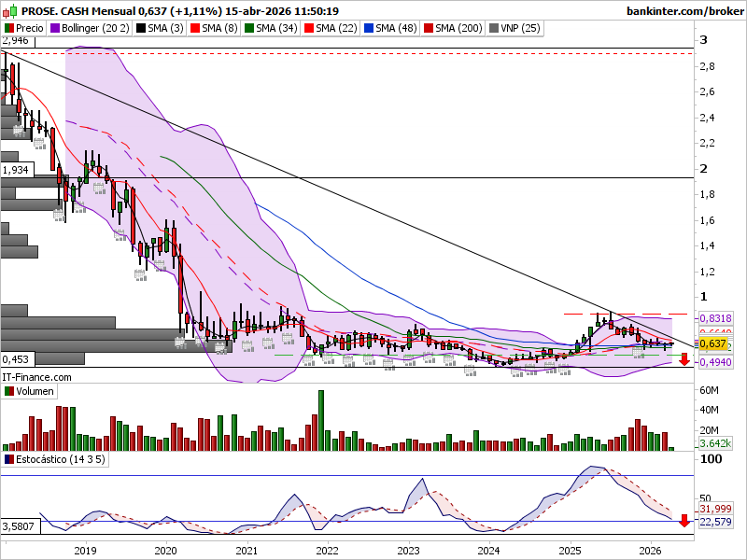This screenshot has height=560, width=747.
Task: Click the 1,934 horizontal level label
Action: (18, 170)
